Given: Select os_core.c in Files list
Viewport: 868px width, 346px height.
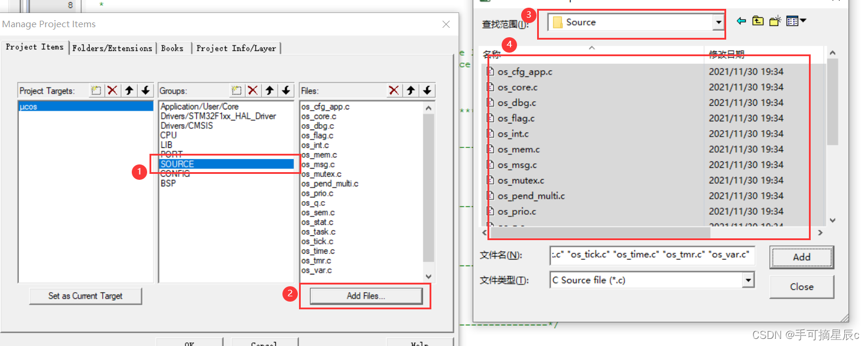Looking at the screenshot, I should pyautogui.click(x=319, y=116).
